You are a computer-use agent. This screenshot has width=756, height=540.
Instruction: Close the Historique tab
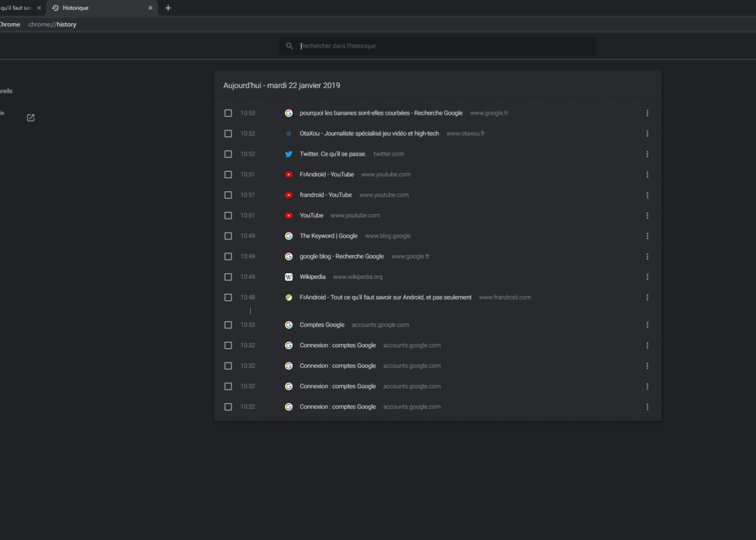pos(151,8)
